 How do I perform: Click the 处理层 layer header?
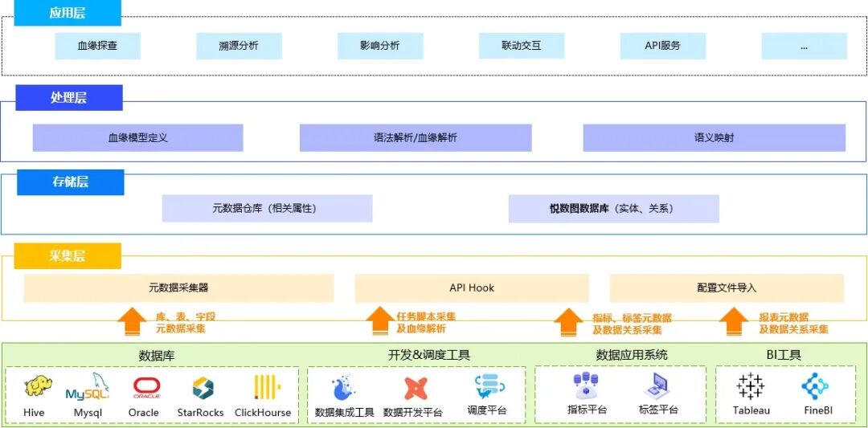pos(68,98)
